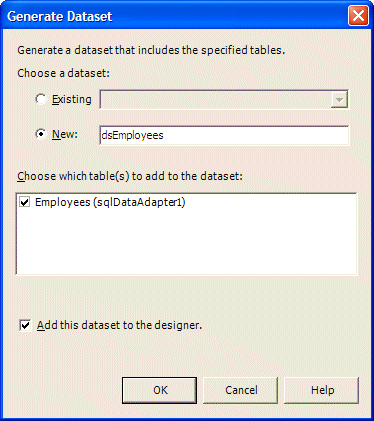Uncheck the Employees (sqlDataAdapter1) checkbox
The image size is (374, 421).
[25, 202]
